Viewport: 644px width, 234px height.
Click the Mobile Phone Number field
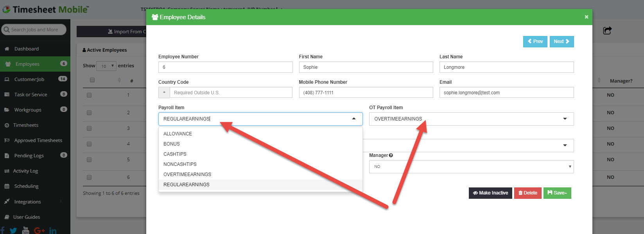366,93
